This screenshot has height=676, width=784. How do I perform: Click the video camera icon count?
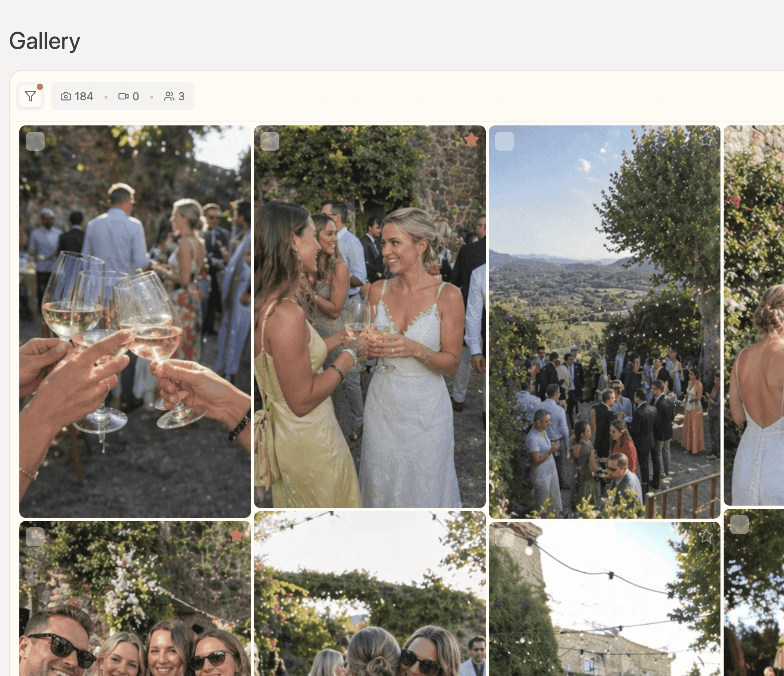click(129, 96)
